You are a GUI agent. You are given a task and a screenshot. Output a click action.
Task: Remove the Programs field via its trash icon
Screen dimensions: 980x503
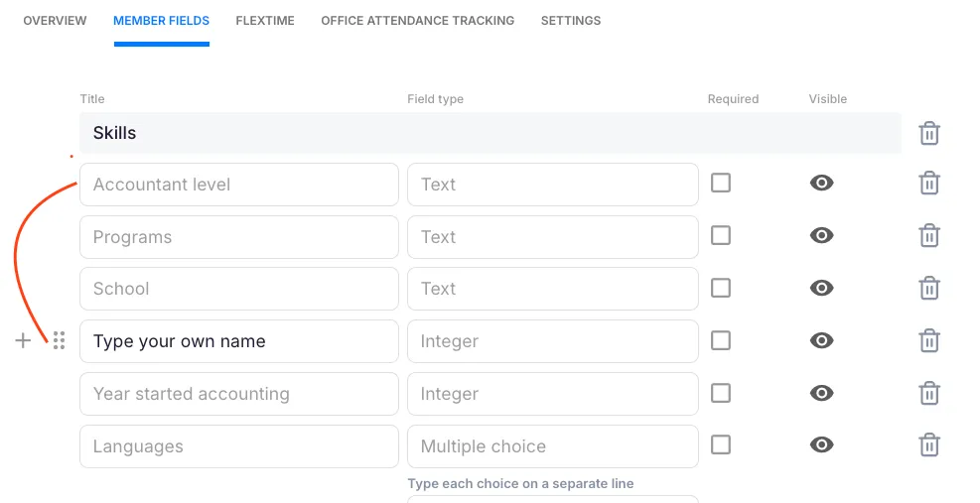[928, 236]
